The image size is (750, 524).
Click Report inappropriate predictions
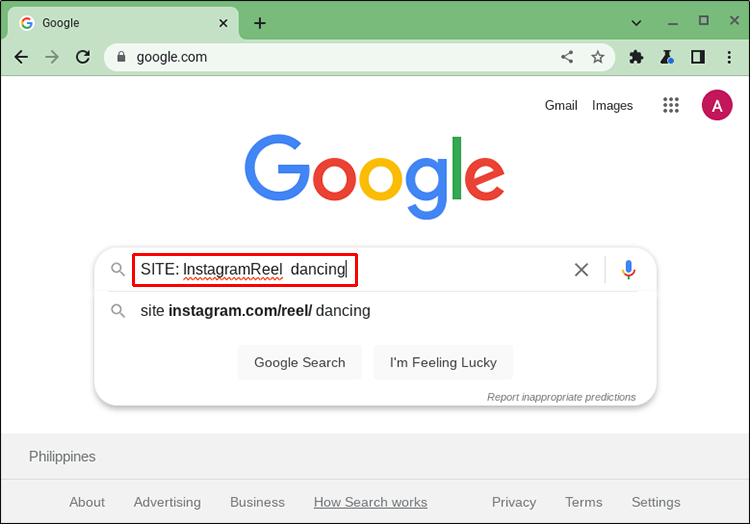point(561,397)
